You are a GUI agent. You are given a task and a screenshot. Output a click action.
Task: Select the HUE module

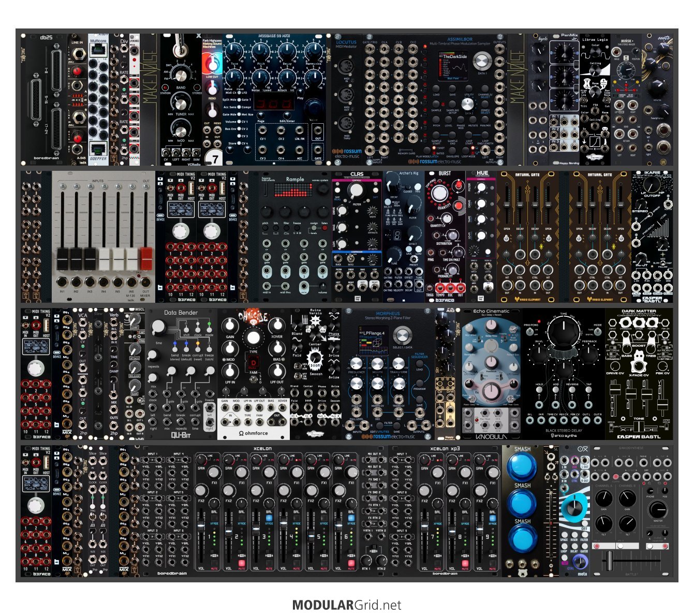click(x=481, y=237)
